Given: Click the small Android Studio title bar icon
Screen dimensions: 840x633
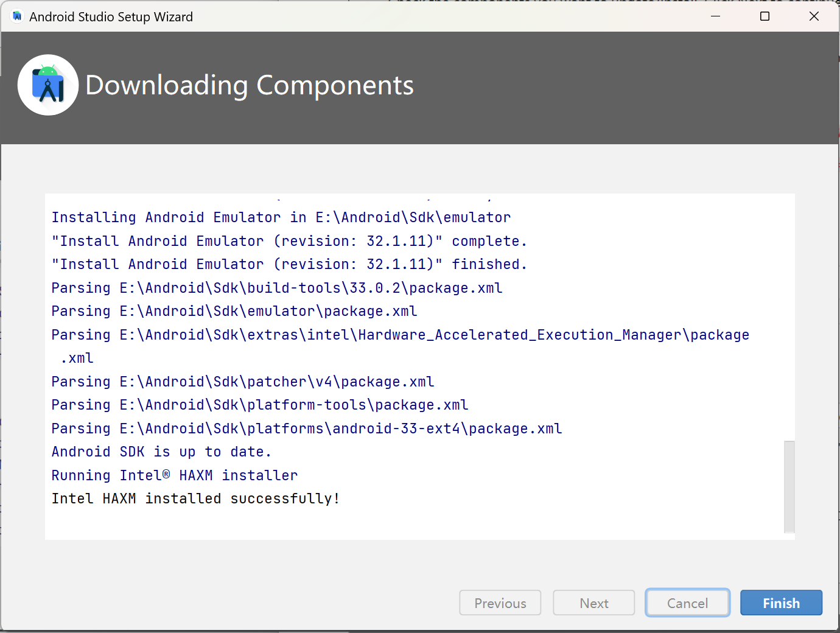Looking at the screenshot, I should (17, 16).
